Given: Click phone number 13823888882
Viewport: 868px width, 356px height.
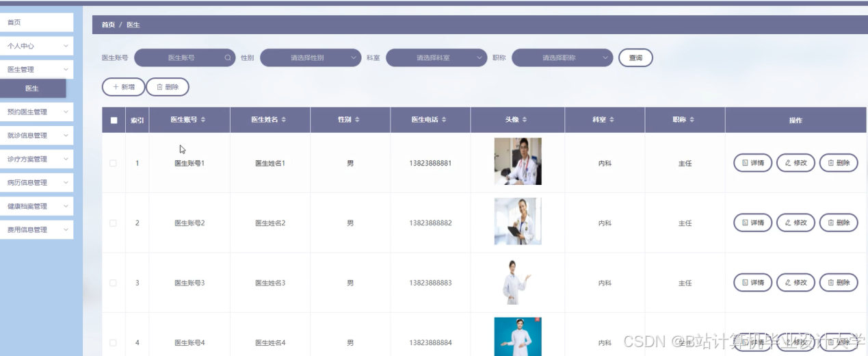Looking at the screenshot, I should click(x=430, y=223).
